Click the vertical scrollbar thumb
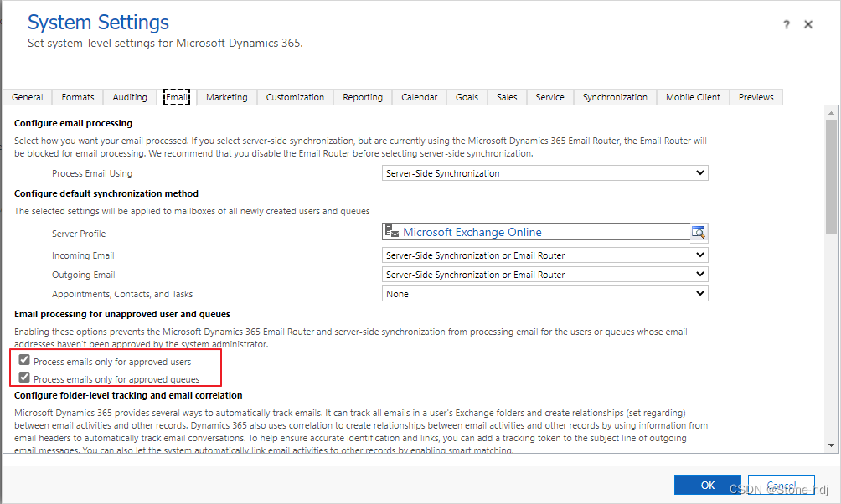The width and height of the screenshot is (841, 504). (831, 177)
